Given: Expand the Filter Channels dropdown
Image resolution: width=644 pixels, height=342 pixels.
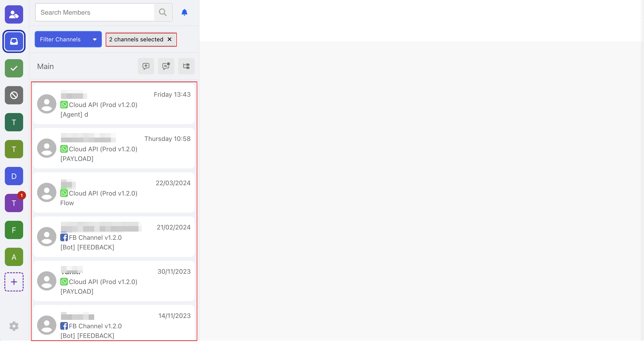Looking at the screenshot, I should 68,39.
